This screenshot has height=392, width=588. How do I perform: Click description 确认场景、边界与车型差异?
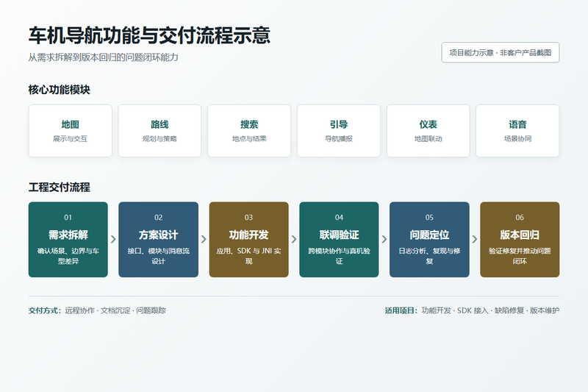(68, 256)
